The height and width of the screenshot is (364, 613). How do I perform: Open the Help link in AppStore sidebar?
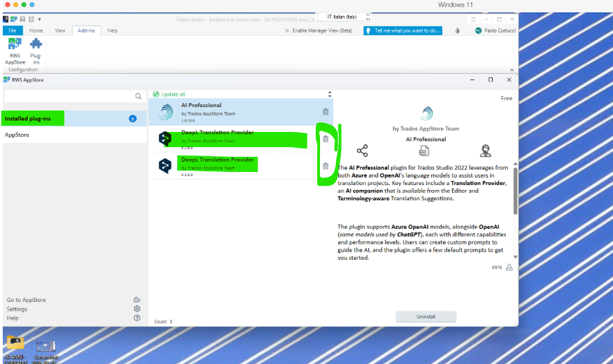point(12,318)
